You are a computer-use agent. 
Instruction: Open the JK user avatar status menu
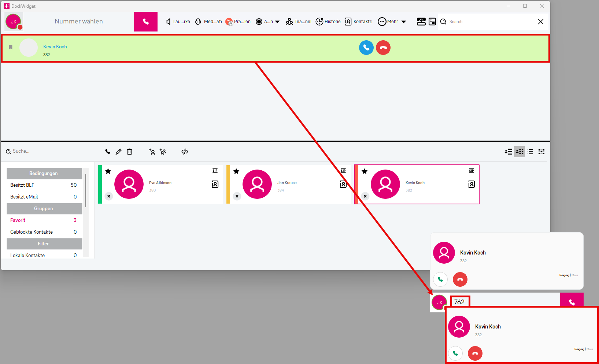point(14,22)
